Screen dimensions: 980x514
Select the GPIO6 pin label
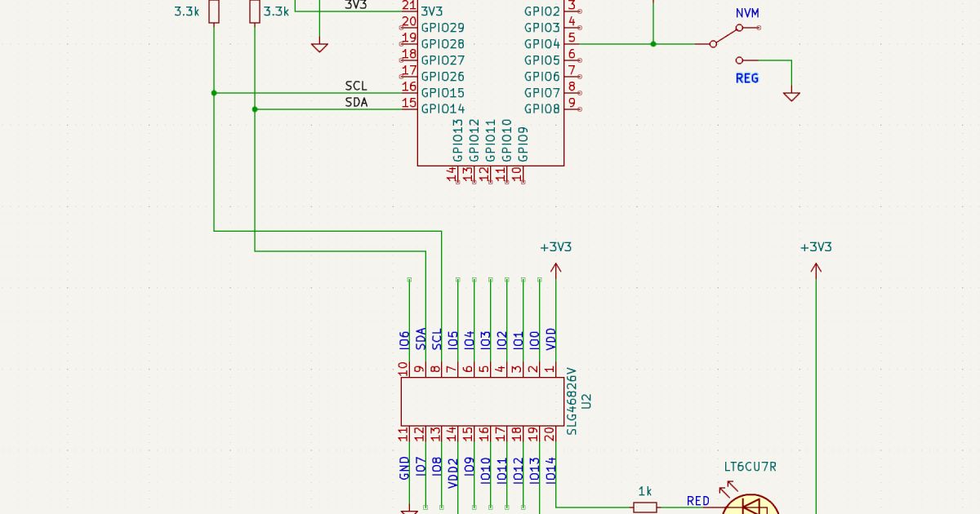point(542,77)
